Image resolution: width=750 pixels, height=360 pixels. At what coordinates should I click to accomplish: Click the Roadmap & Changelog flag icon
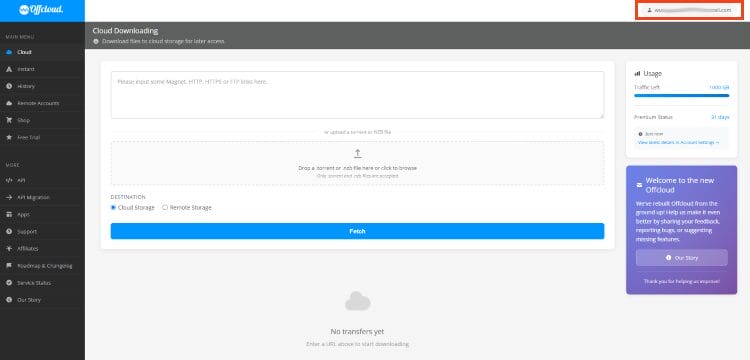[9, 266]
